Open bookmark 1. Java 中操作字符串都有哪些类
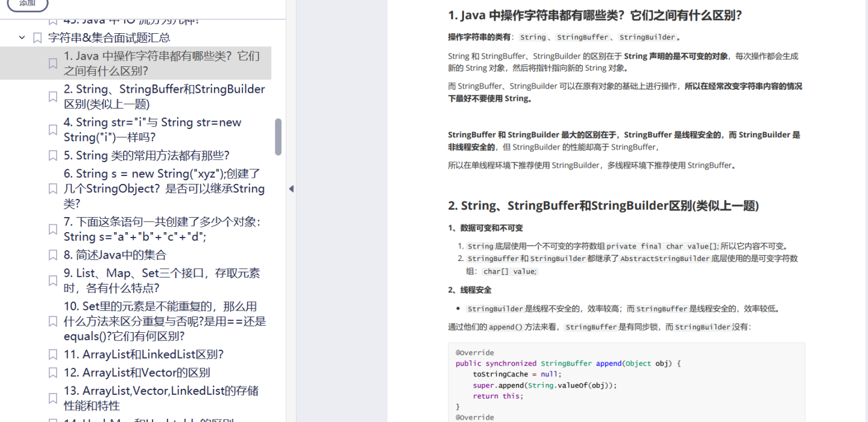The image size is (868, 422). coord(162,63)
